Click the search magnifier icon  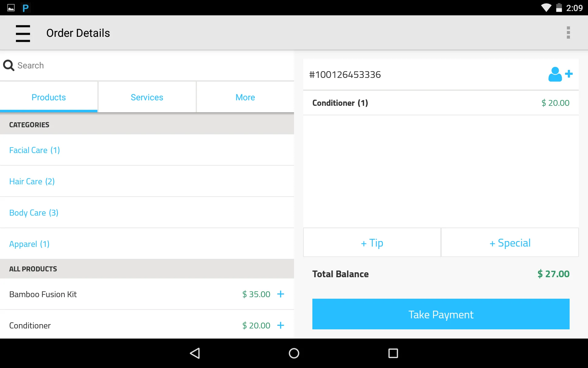point(9,65)
